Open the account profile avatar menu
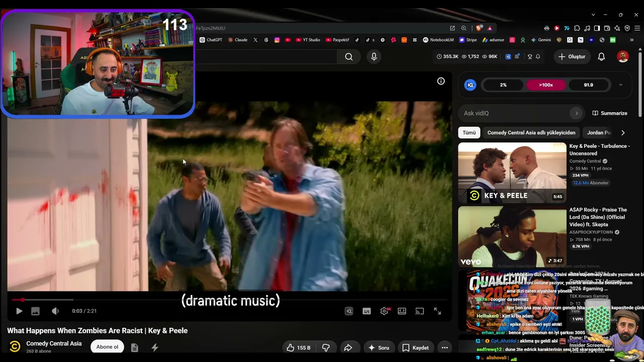Image resolution: width=644 pixels, height=362 pixels. (623, 57)
